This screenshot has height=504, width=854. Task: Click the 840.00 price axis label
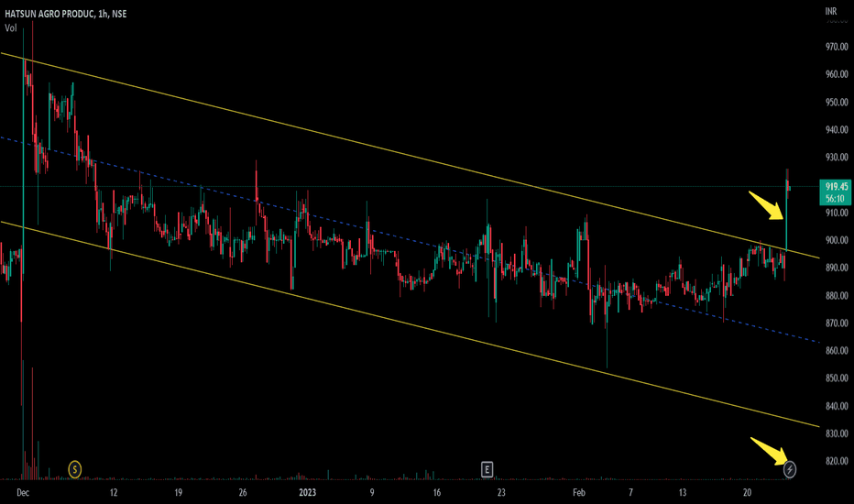tap(837, 405)
